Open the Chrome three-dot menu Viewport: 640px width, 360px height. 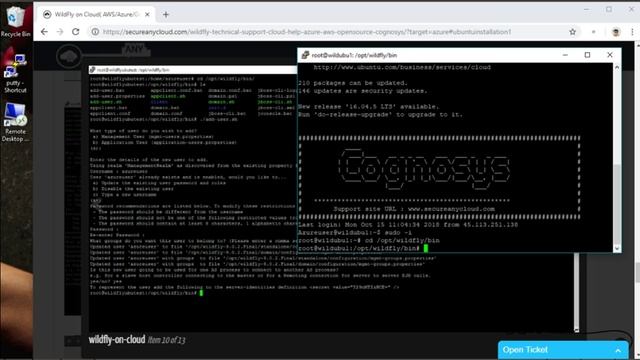pyautogui.click(x=632, y=32)
